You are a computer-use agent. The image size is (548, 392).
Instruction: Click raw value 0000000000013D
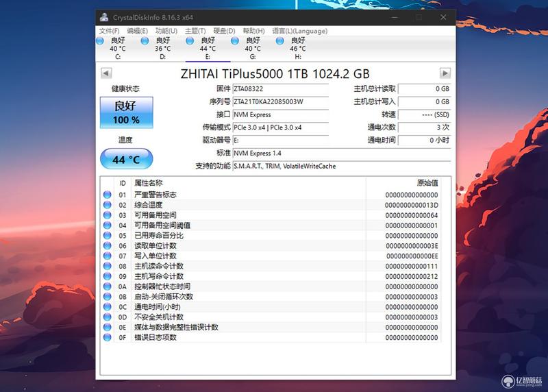tap(412, 205)
